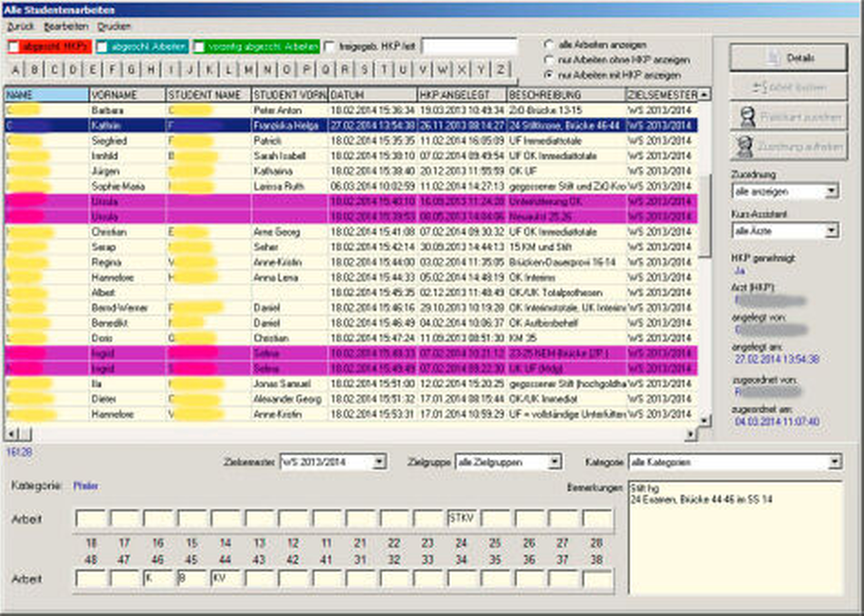This screenshot has width=864, height=616.
Task: Click the Pfeiler category link
Action: click(85, 486)
